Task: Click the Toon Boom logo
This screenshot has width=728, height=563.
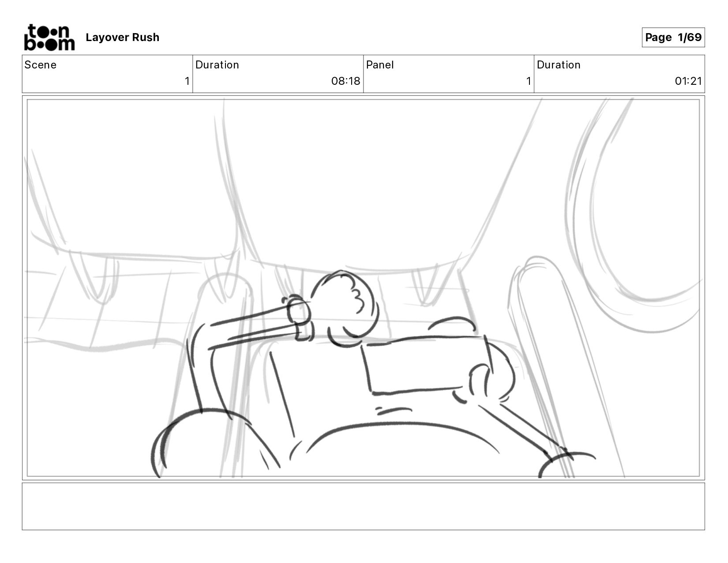Action: pos(49,38)
